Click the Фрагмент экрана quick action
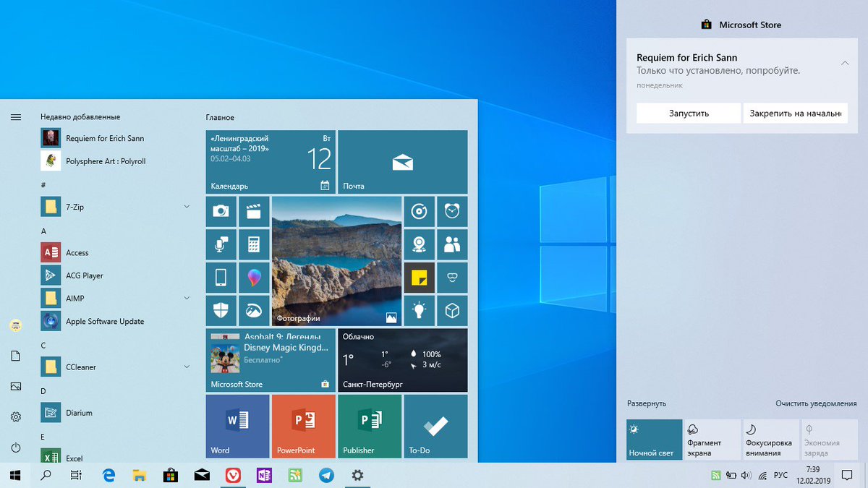This screenshot has height=488, width=868. tap(712, 440)
